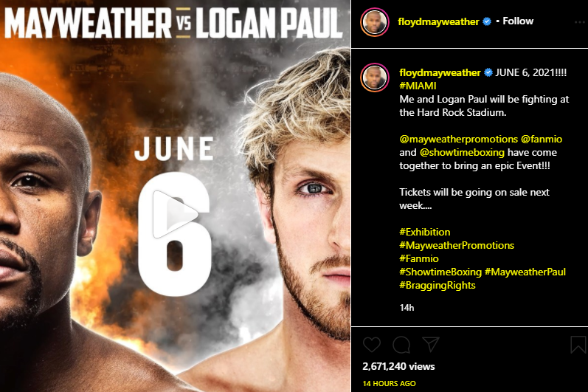
Task: Visit @mayweatherpromotions profile mention
Action: pos(459,140)
